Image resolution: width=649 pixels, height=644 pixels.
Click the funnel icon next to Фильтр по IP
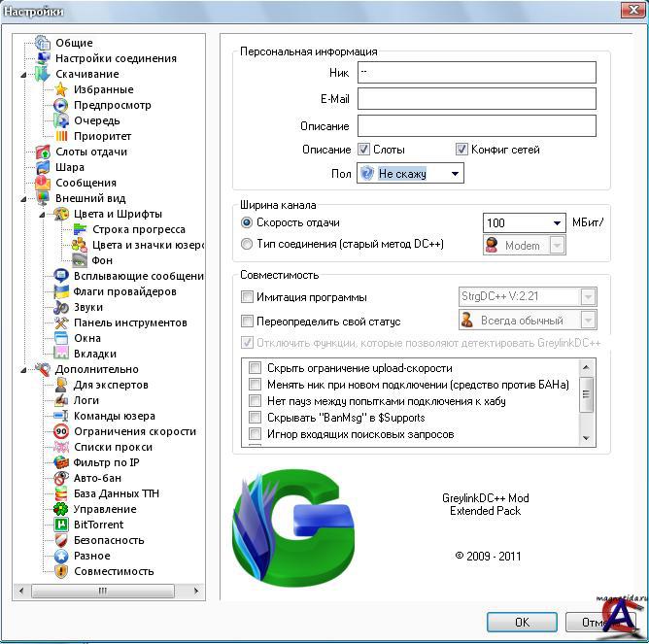pos(61,462)
